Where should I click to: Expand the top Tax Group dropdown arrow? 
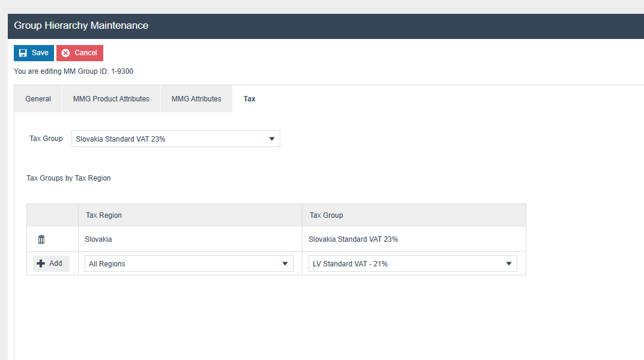[271, 139]
